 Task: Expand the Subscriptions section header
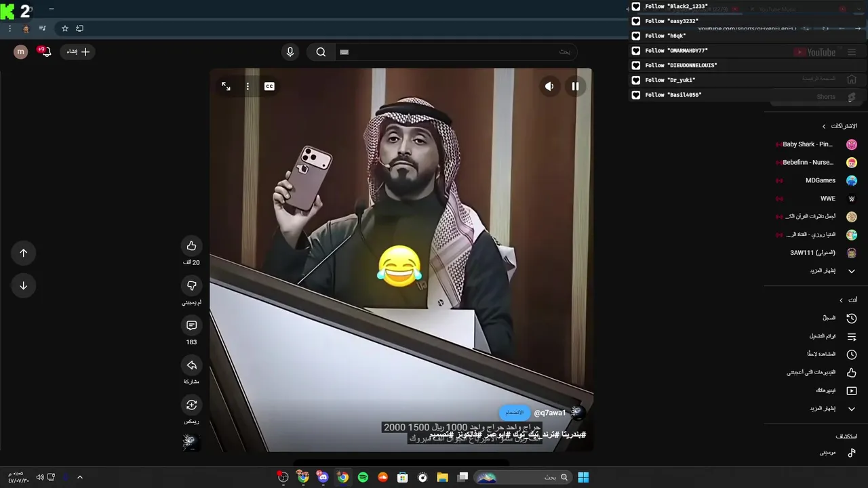coord(839,126)
